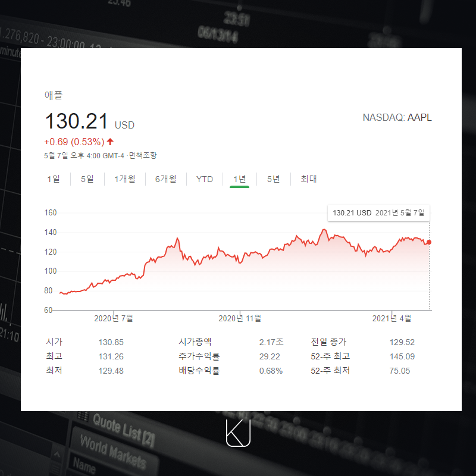476x476 pixels.
Task: Click the 130.21 current price
Action: click(77, 121)
